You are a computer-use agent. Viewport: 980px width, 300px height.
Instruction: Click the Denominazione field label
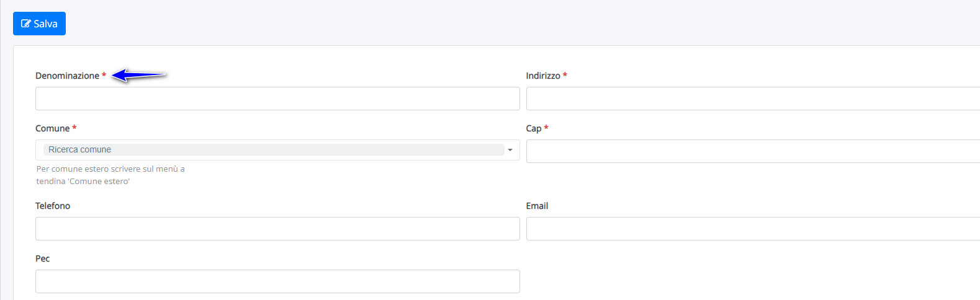click(67, 76)
